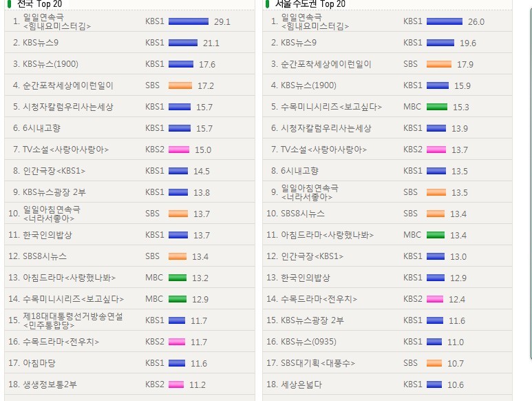Select 'KBS뉴스(1900)' in the 전국 list

pos(50,64)
